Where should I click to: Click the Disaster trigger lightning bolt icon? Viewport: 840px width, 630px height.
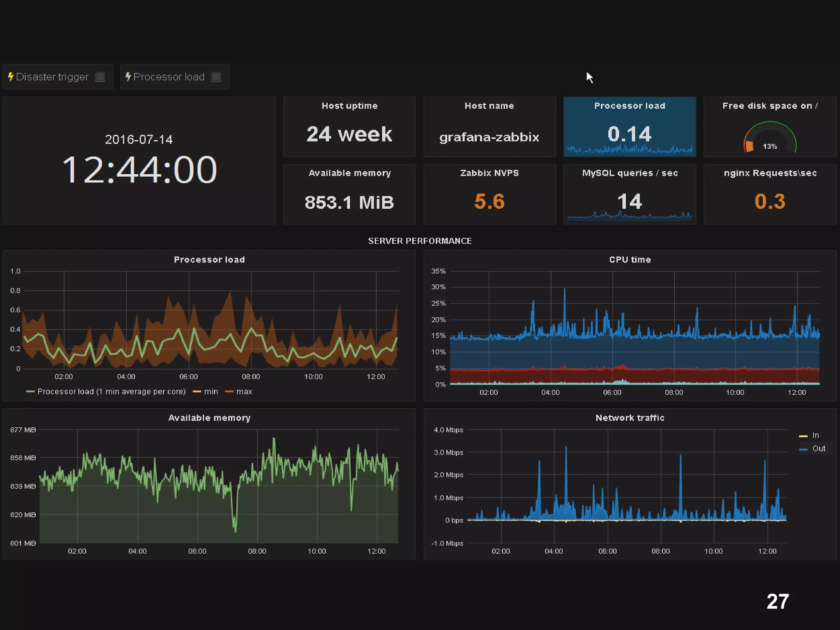[11, 77]
